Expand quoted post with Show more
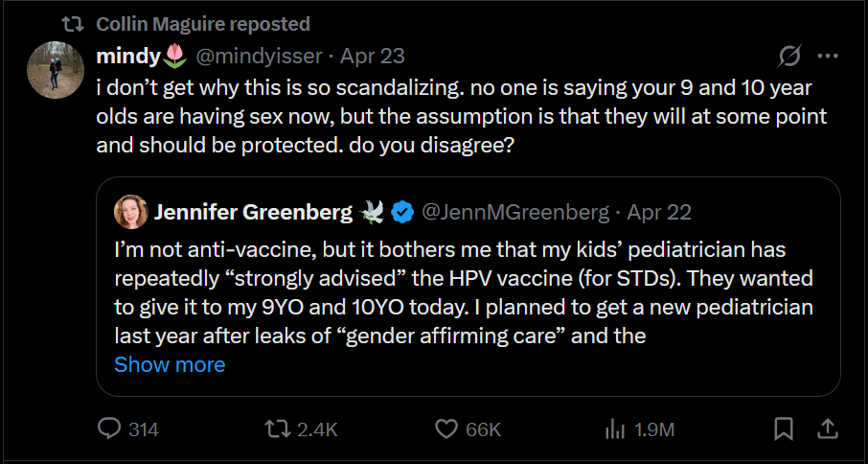The width and height of the screenshot is (868, 464). [x=170, y=364]
